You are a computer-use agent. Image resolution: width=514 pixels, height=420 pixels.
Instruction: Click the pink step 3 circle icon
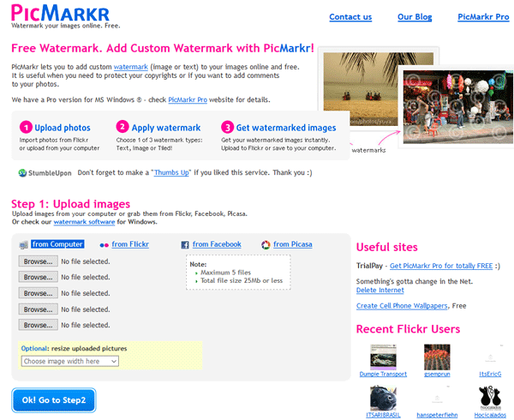(x=227, y=127)
